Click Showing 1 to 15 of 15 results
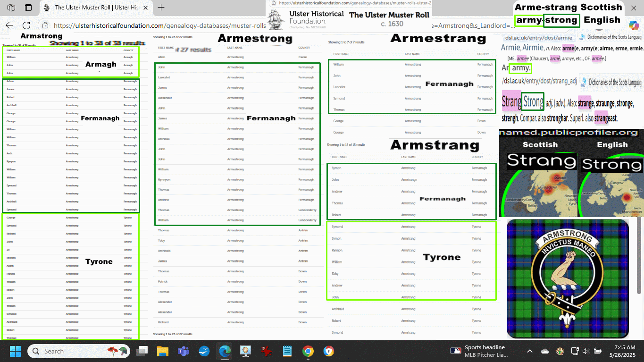Screen dimensions: 644x362 click(x=347, y=145)
